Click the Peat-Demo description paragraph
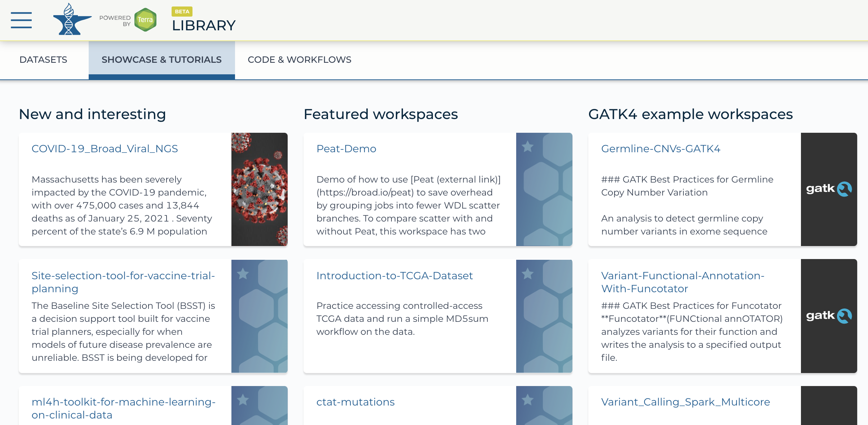Screen dimensions: 868x425 pyautogui.click(x=408, y=205)
